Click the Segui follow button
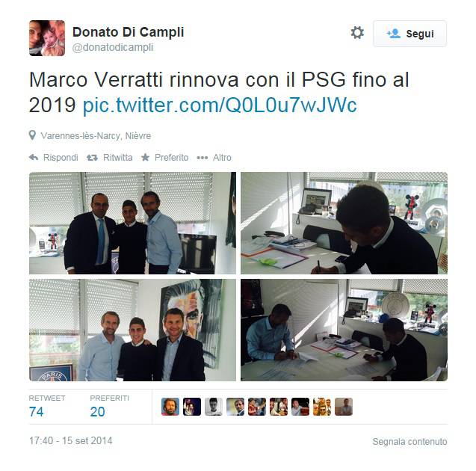Viewport: 476px width, 471px height. point(409,34)
